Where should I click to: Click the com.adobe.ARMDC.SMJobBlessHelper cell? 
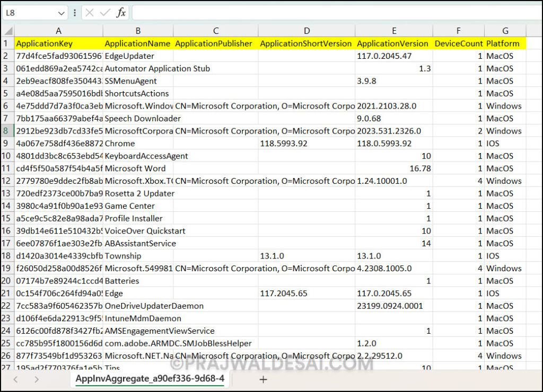pyautogui.click(x=138, y=344)
